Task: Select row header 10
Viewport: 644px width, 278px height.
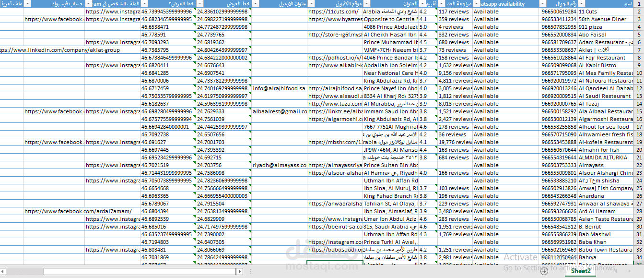Action: [x=639, y=73]
